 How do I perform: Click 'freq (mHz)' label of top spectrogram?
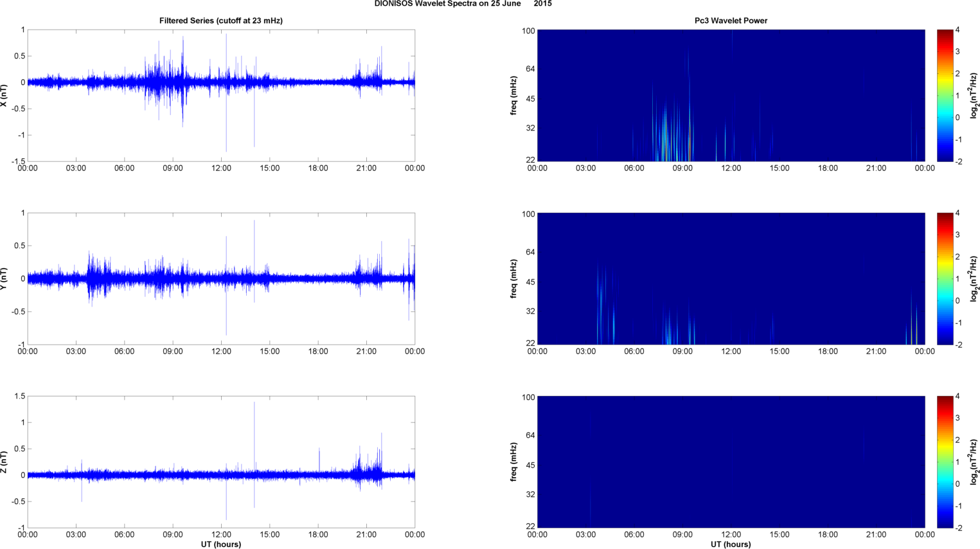514,96
